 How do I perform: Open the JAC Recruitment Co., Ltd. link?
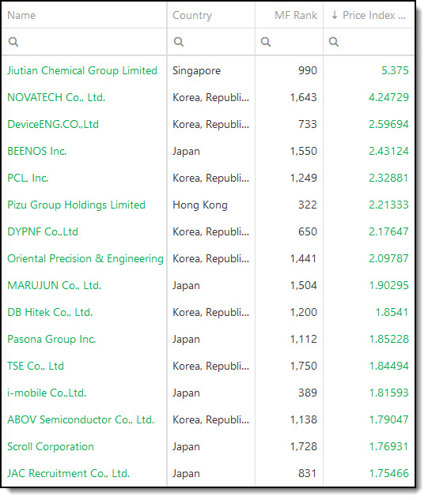(x=68, y=473)
